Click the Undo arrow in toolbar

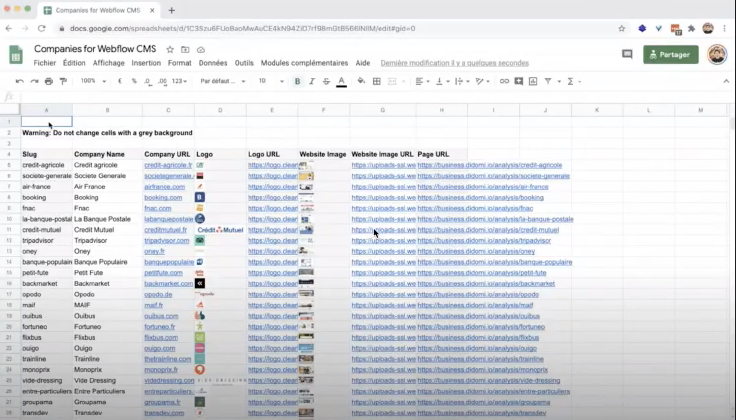19,81
